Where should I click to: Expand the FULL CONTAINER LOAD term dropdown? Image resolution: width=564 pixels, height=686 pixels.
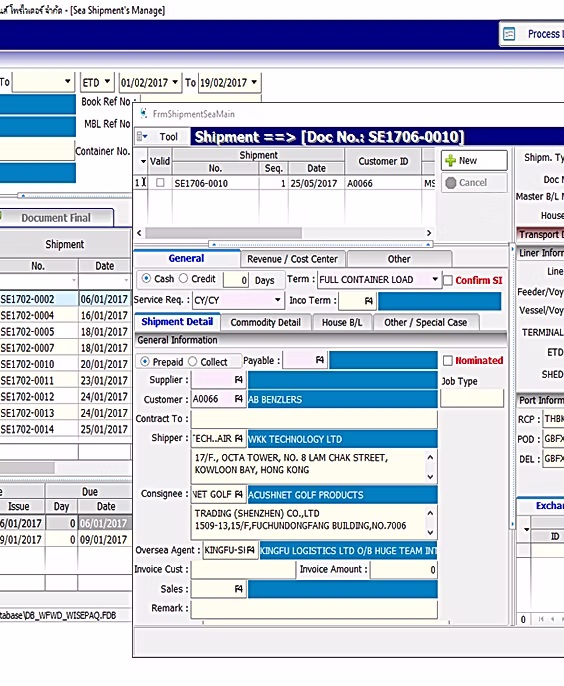pyautogui.click(x=435, y=279)
